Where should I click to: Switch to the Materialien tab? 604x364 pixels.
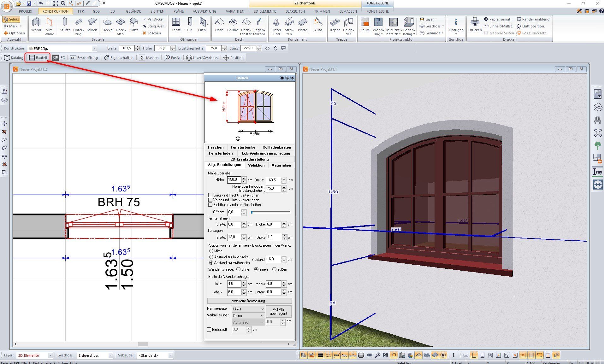281,165
